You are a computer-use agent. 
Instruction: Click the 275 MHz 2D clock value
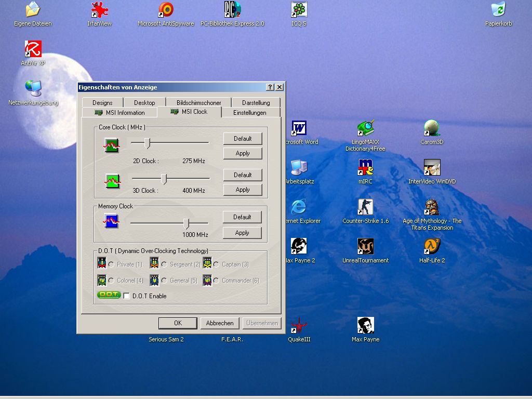click(x=194, y=161)
